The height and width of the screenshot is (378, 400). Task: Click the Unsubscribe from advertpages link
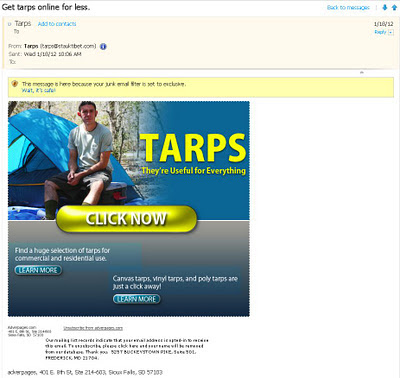pyautogui.click(x=93, y=328)
